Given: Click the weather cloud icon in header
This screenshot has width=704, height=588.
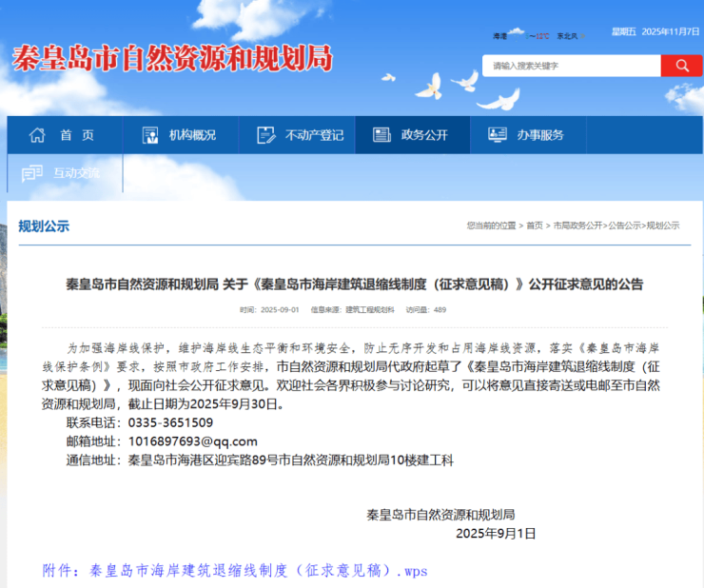Looking at the screenshot, I should (x=516, y=32).
